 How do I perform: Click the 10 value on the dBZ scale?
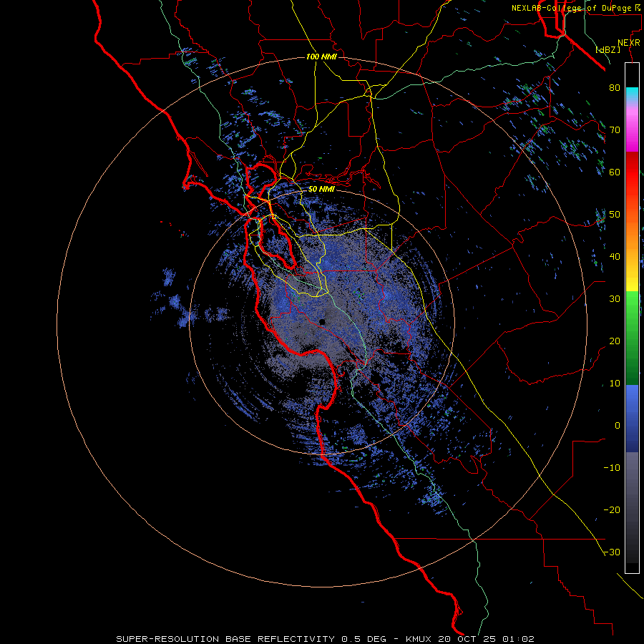pyautogui.click(x=615, y=384)
